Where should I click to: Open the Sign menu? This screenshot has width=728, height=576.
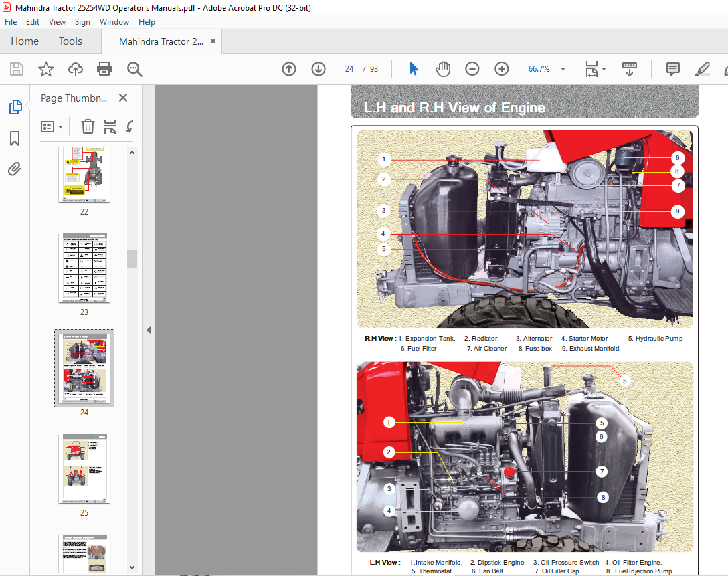tap(83, 22)
